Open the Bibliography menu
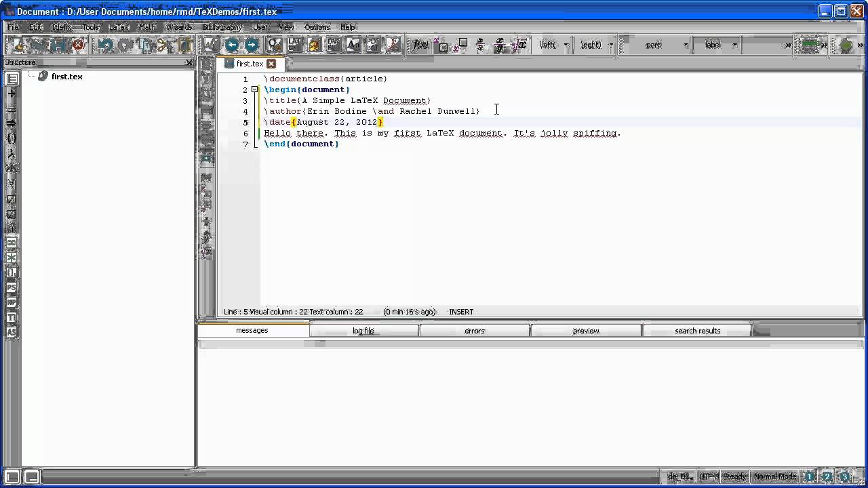Screen dimensions: 868x488 [222, 27]
